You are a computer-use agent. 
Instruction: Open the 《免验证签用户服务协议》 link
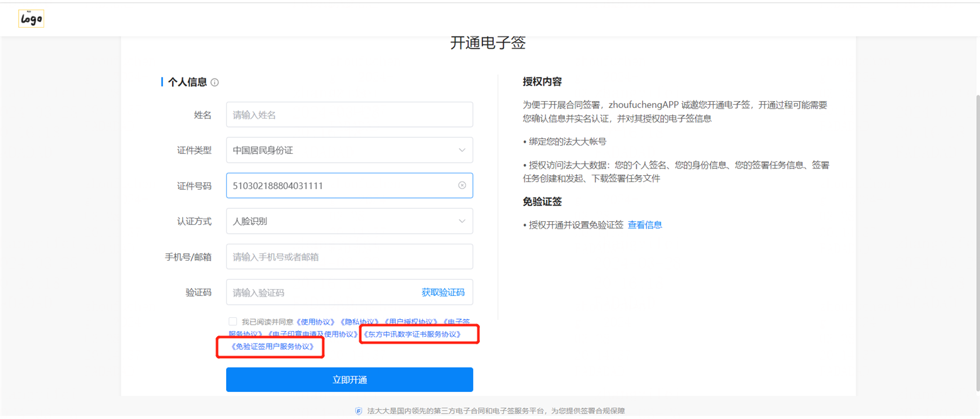(x=272, y=347)
